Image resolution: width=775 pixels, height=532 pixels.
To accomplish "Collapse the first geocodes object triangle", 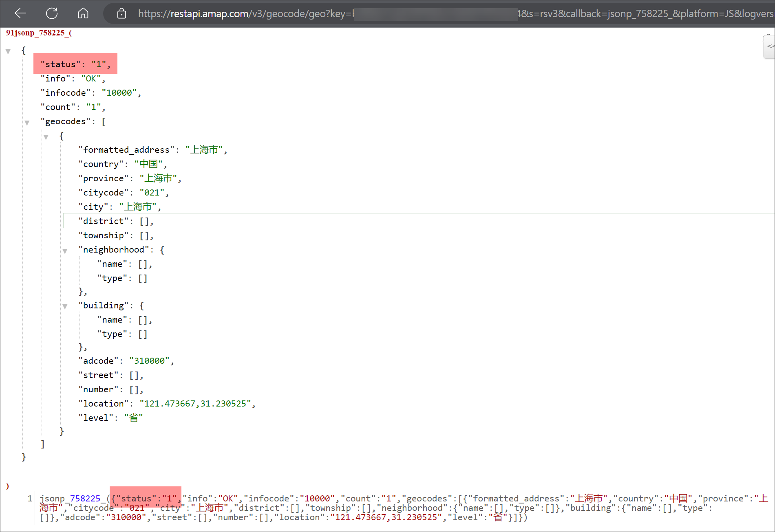I will pos(46,137).
